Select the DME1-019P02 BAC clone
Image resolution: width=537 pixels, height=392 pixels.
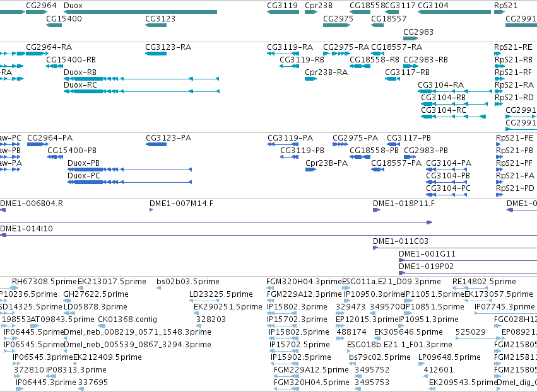(x=468, y=274)
